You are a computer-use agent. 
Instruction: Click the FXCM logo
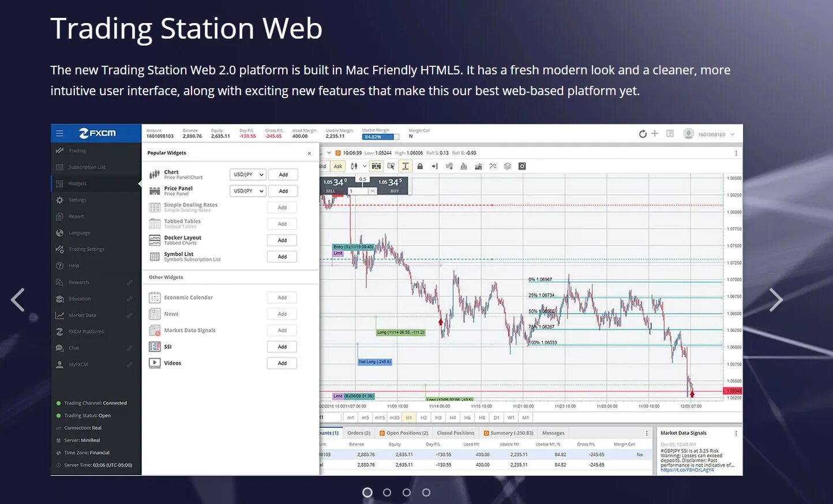[97, 133]
